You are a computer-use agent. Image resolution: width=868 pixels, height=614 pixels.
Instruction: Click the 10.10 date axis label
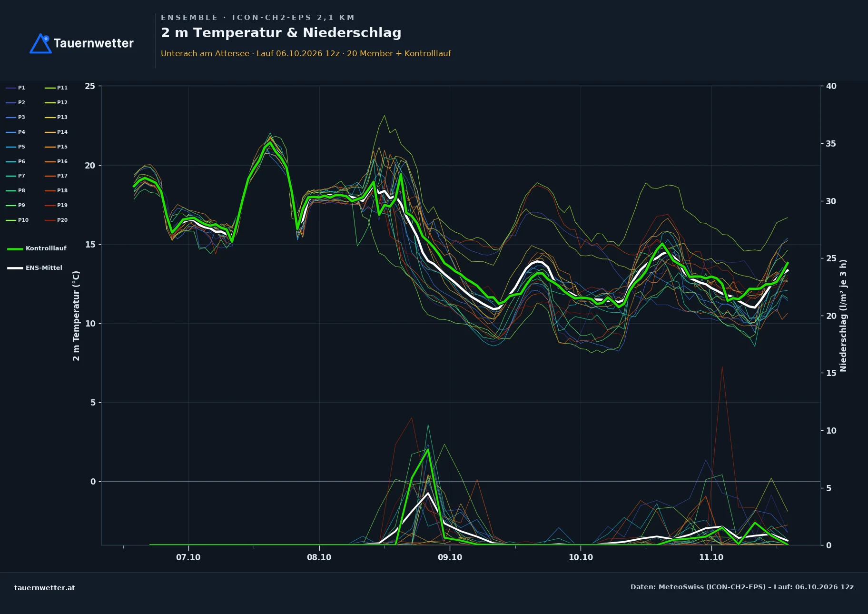click(x=581, y=557)
